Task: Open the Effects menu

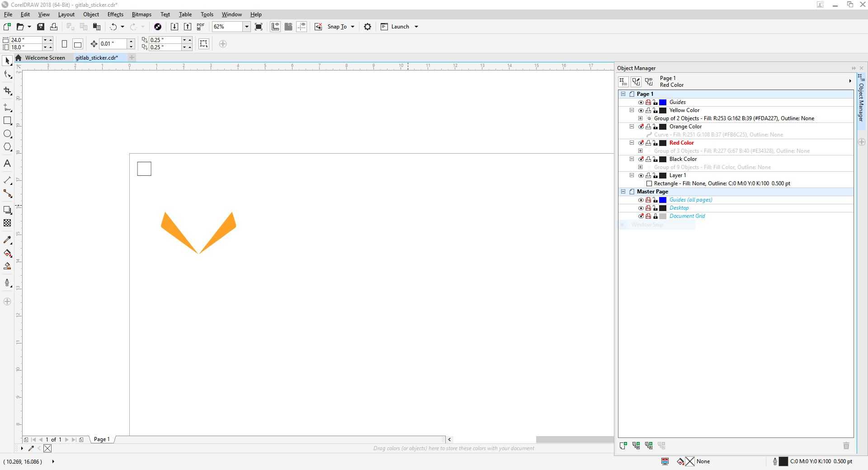Action: [115, 14]
